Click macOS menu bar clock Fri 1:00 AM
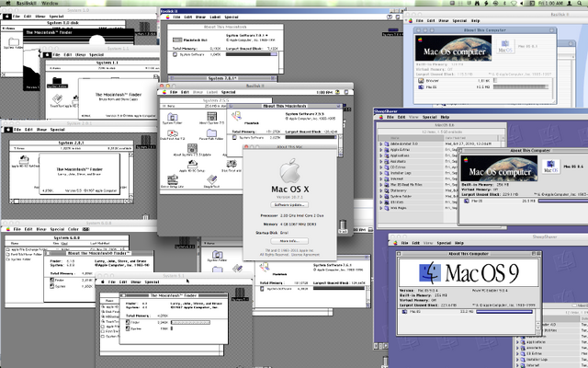Viewport: 588px width, 368px height. [x=550, y=3]
